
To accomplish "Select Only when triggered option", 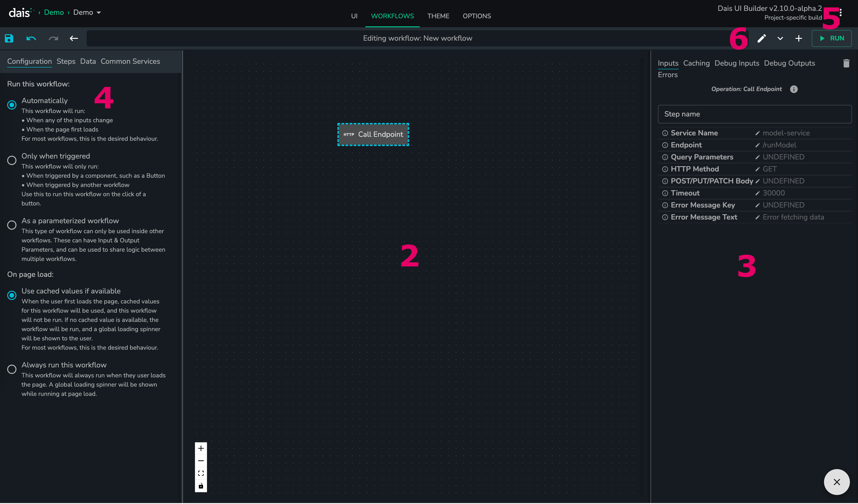I will click(12, 160).
